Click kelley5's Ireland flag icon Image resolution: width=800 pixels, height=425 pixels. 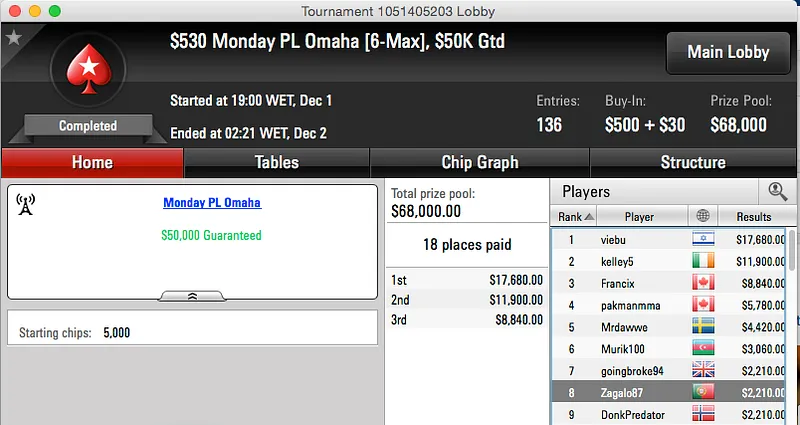pos(704,262)
